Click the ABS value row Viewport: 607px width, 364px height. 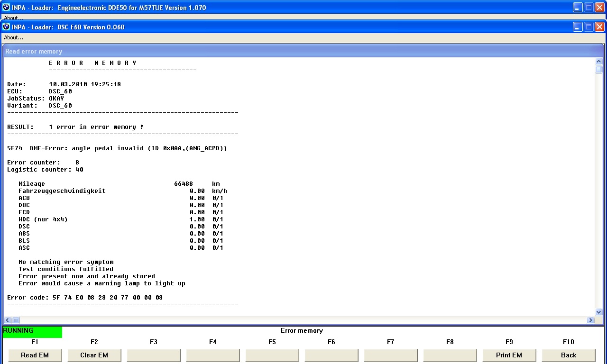click(x=121, y=234)
